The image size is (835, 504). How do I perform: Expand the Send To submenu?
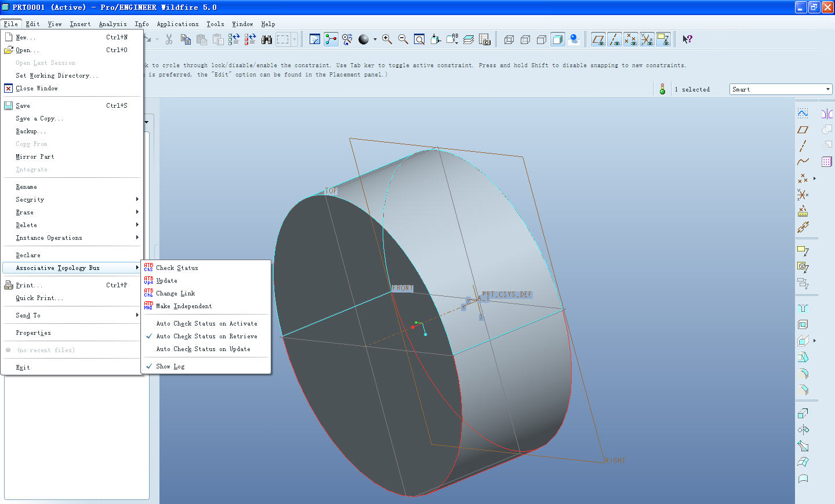(x=72, y=315)
